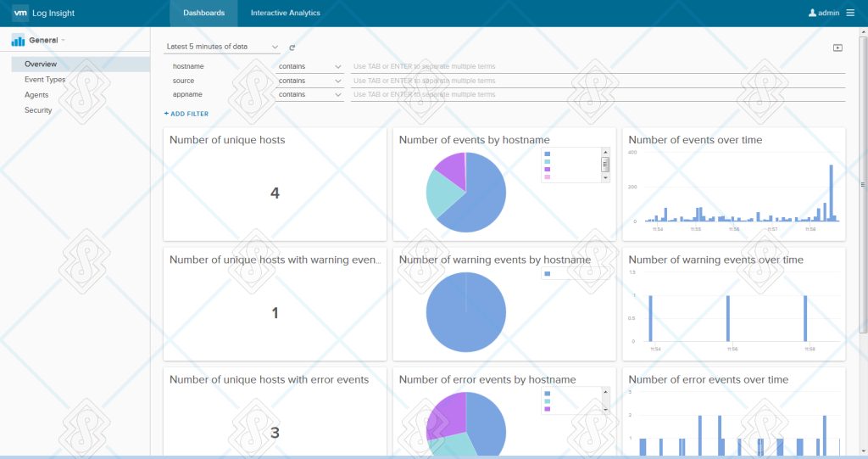
Task: Click the purple legend swatch in events by hostname
Action: pos(548,170)
